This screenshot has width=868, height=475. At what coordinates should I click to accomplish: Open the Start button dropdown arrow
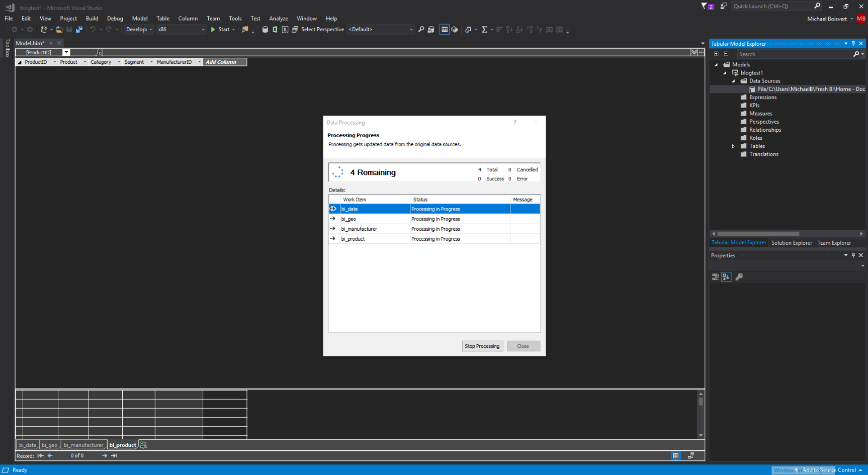tap(233, 30)
